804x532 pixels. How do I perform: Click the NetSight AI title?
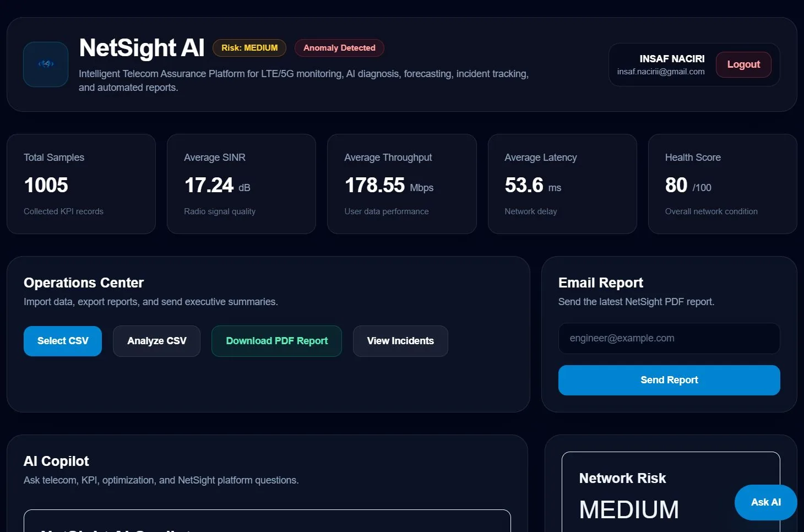pyautogui.click(x=142, y=48)
